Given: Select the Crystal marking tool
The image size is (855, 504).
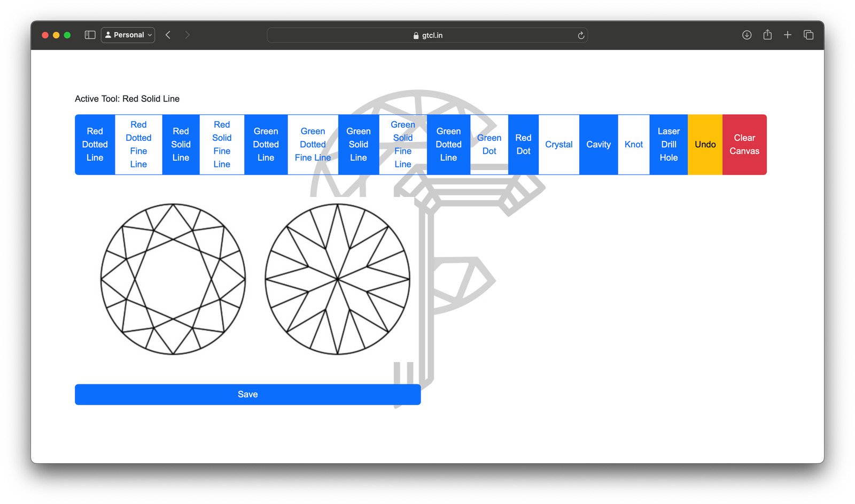Looking at the screenshot, I should coord(559,145).
